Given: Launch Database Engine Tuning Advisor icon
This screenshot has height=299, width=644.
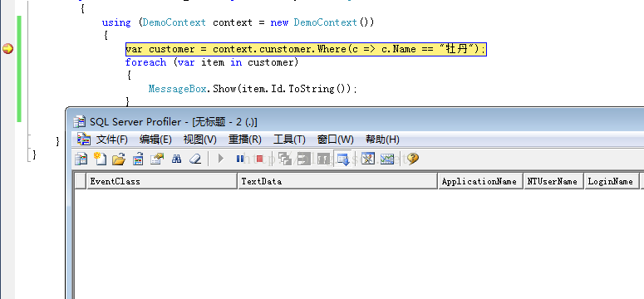Looking at the screenshot, I should [x=368, y=159].
